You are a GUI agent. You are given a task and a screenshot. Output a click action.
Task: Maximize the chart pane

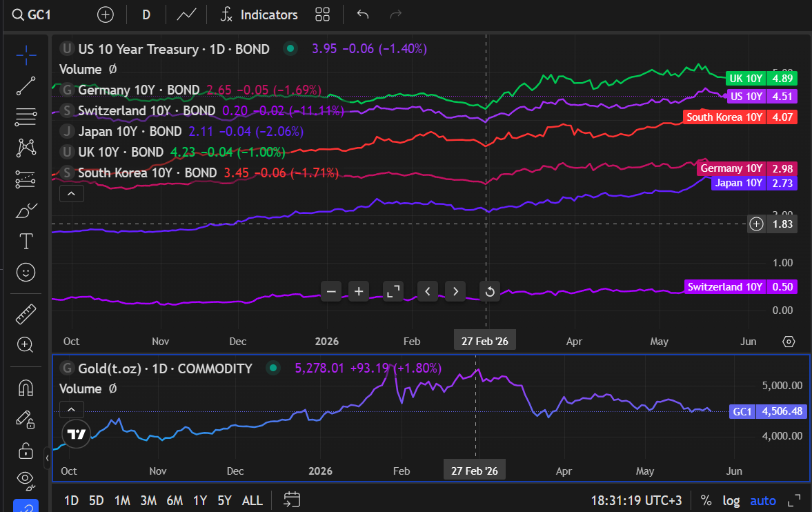point(393,292)
